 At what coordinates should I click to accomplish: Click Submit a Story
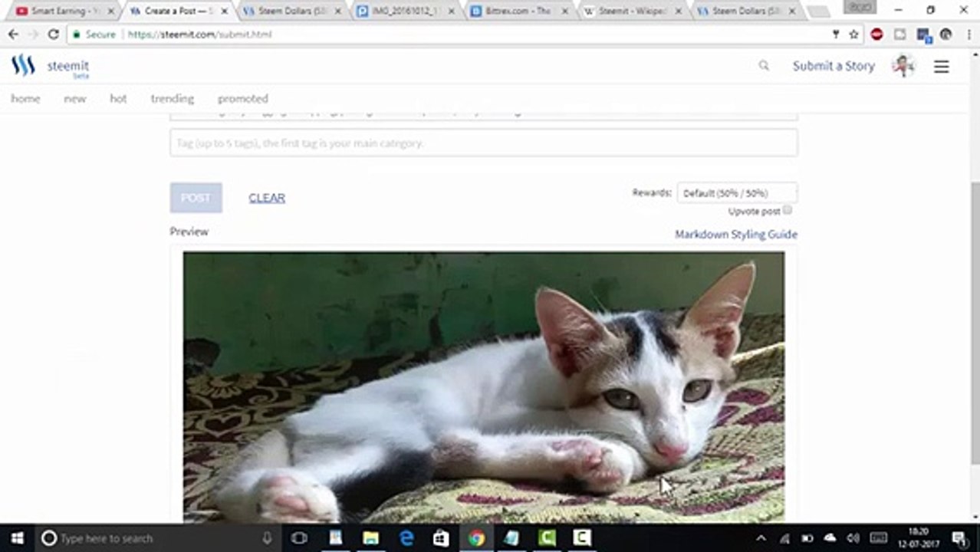(834, 66)
